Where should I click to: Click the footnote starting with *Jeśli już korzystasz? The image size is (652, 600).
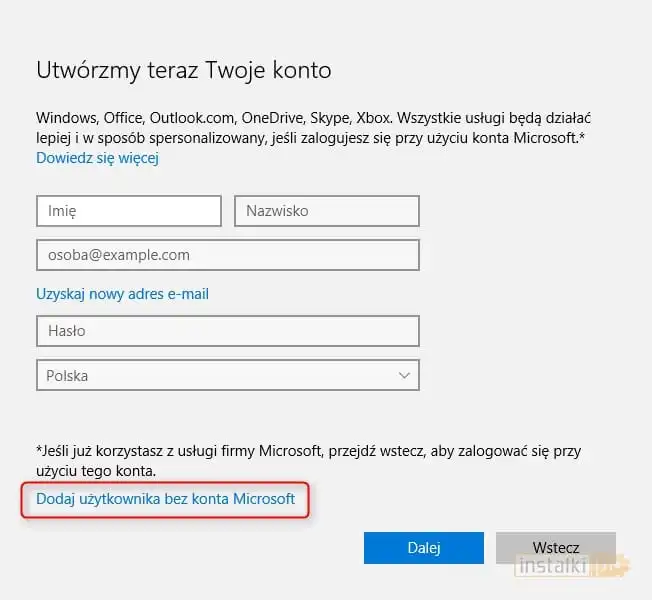click(x=309, y=460)
